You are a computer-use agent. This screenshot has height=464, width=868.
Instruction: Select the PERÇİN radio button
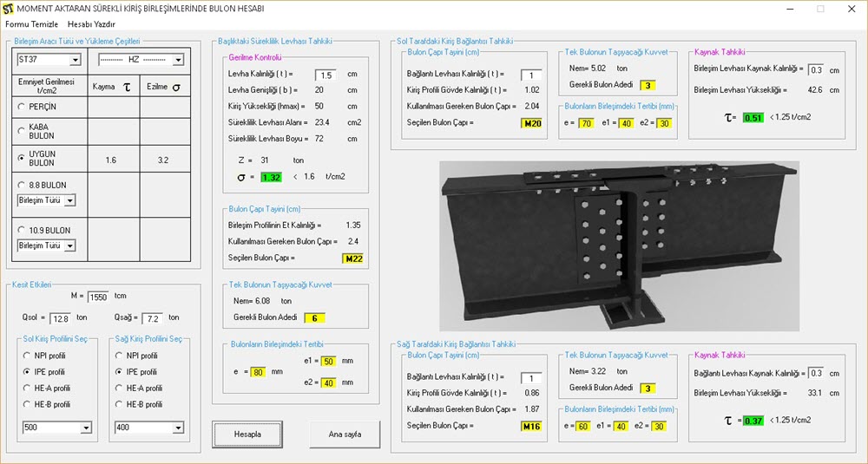21,107
